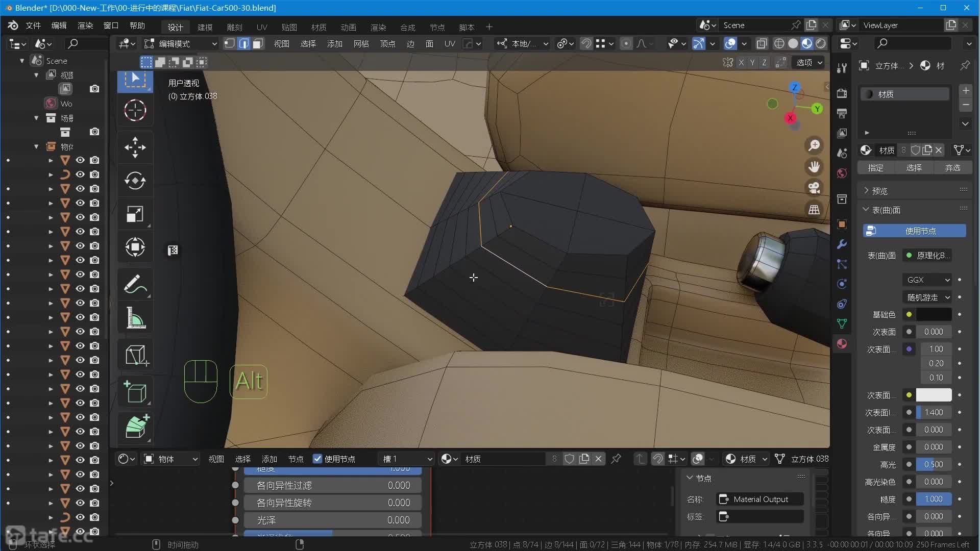Switch to rendered viewport shading
This screenshot has height=551, width=980.
click(821, 44)
